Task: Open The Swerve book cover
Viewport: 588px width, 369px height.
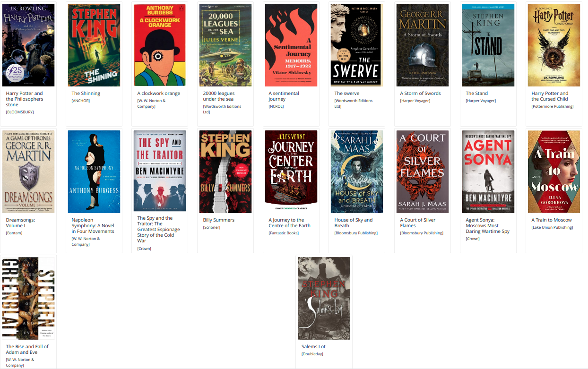Action: tap(357, 45)
